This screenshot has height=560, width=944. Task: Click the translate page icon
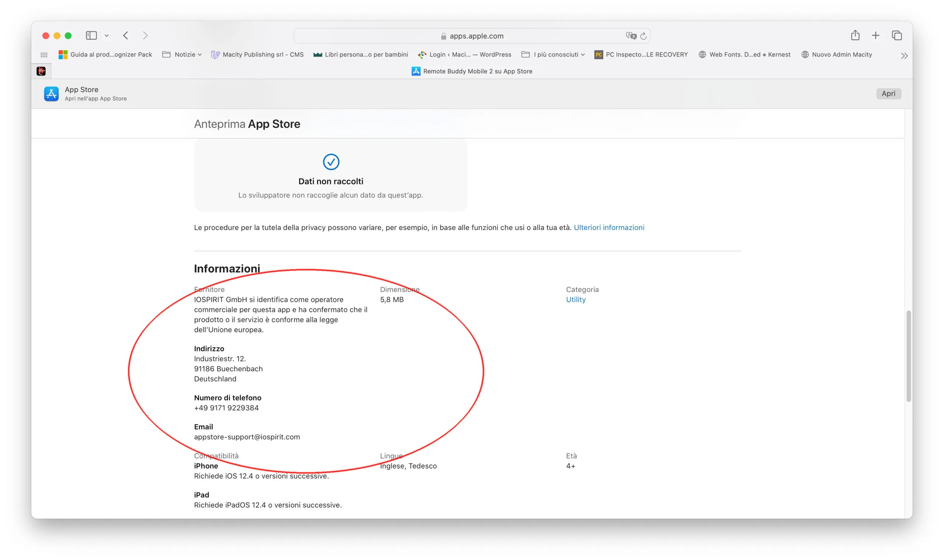tap(630, 36)
